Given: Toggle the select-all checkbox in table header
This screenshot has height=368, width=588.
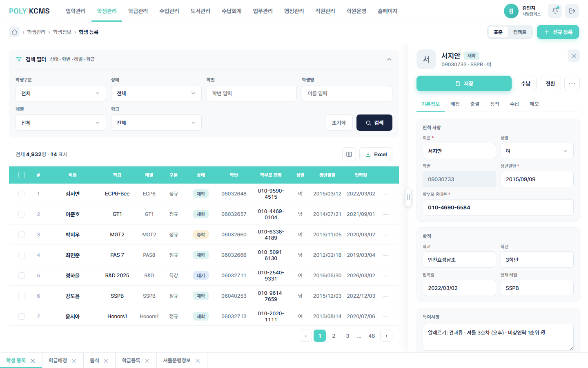Looking at the screenshot, I should click(x=22, y=175).
